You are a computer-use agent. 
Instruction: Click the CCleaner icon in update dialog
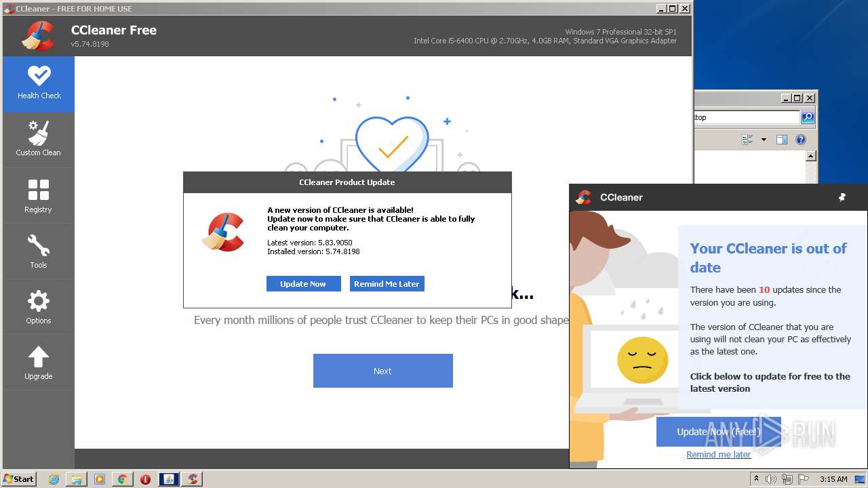tap(223, 232)
